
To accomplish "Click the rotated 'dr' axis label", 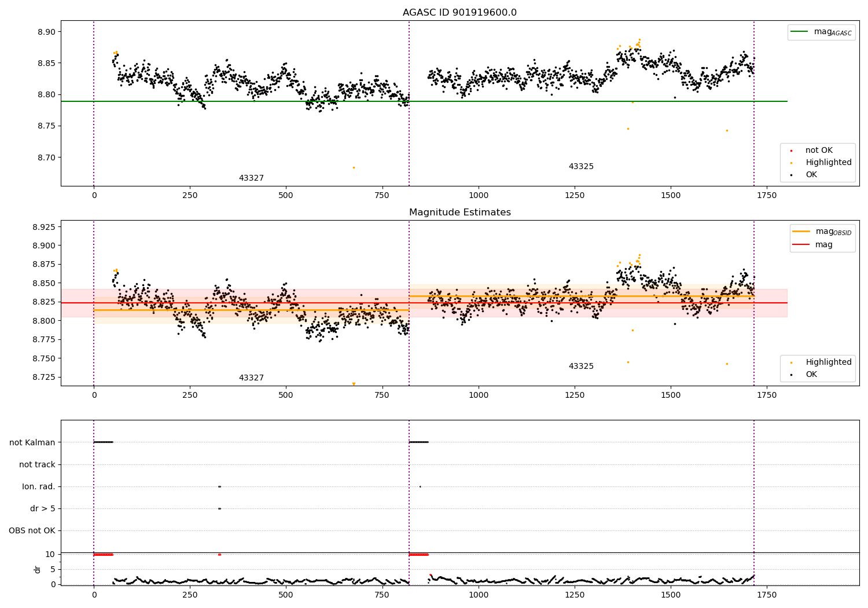I will (38, 569).
